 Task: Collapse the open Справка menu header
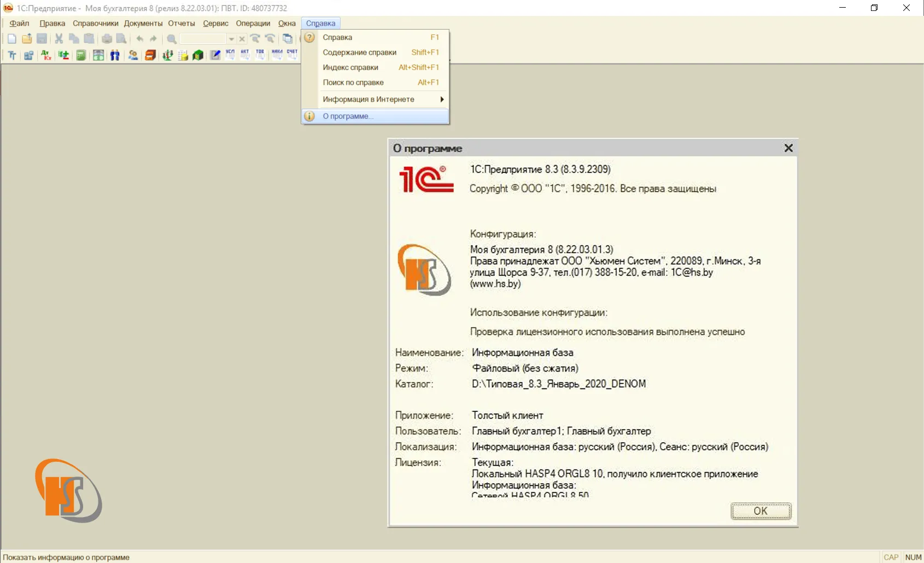tap(320, 23)
